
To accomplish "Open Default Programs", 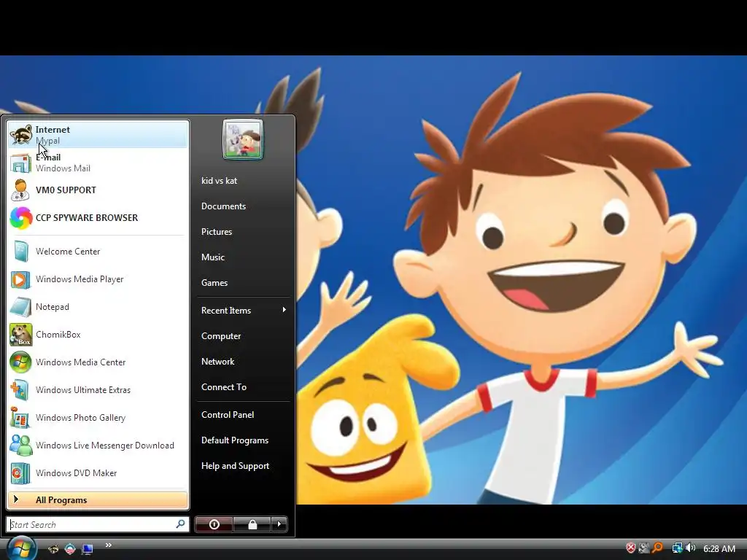I will point(244,440).
